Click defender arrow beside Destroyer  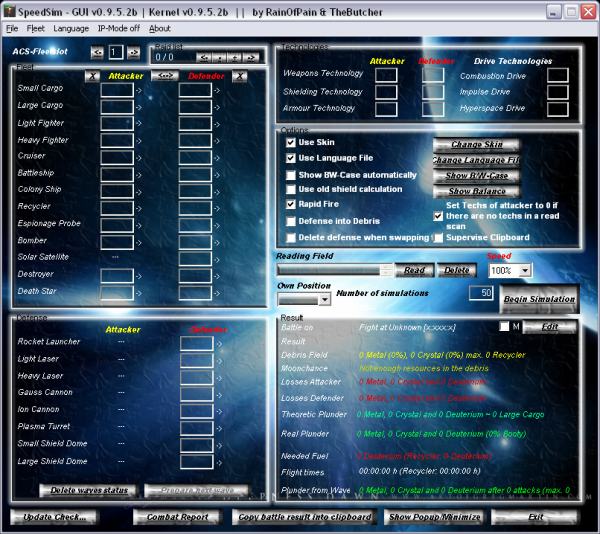217,277
